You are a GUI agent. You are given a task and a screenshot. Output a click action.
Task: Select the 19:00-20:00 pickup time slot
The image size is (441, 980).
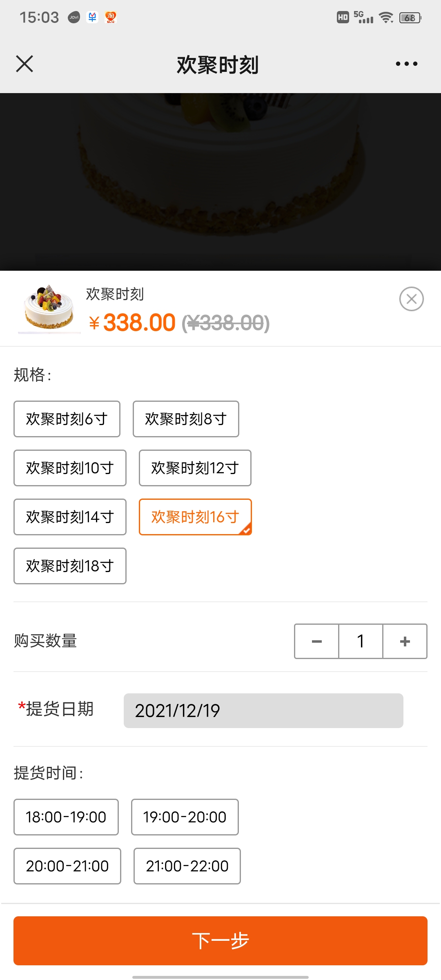(x=185, y=817)
